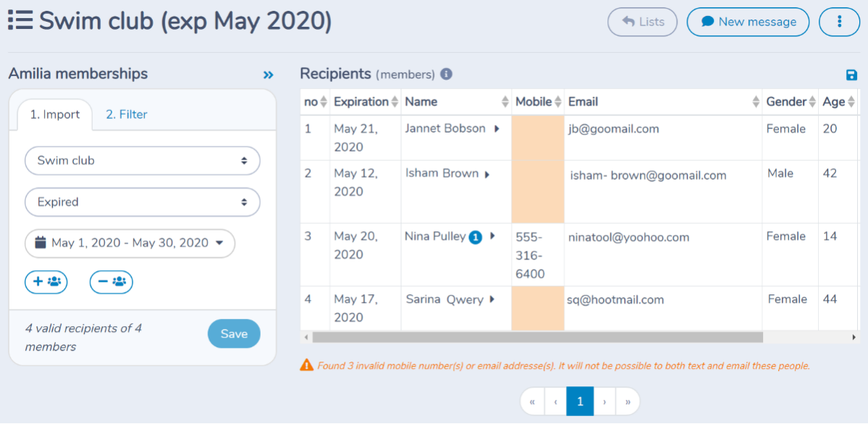This screenshot has width=868, height=424.
Task: Go to next page in pagination
Action: [604, 402]
